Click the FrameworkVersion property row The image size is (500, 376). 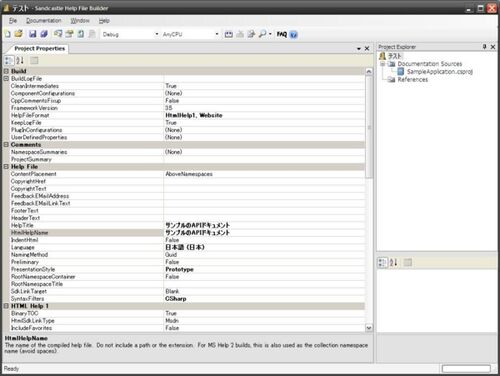187,108
